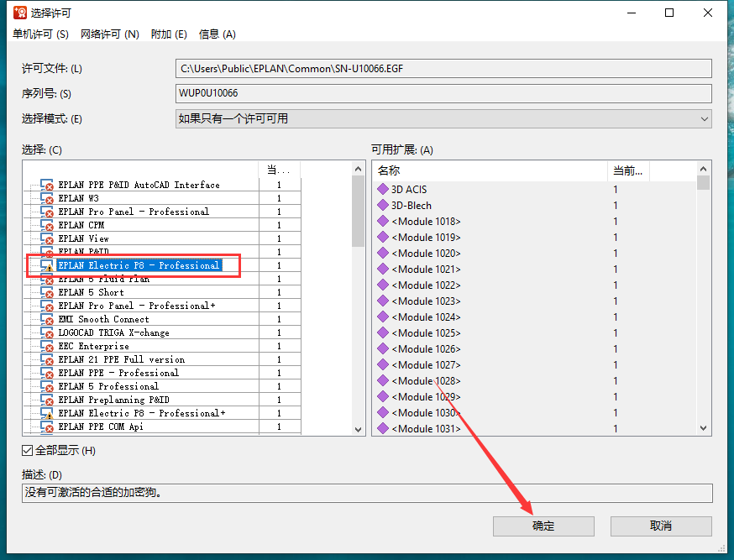Screen dimensions: 734x560
Task: Click the 名称 column header
Action: click(490, 170)
